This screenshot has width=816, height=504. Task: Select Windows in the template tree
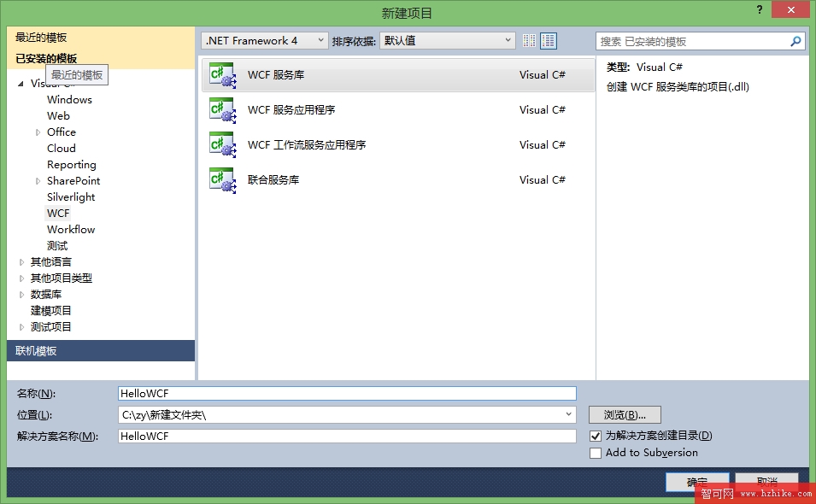(69, 99)
